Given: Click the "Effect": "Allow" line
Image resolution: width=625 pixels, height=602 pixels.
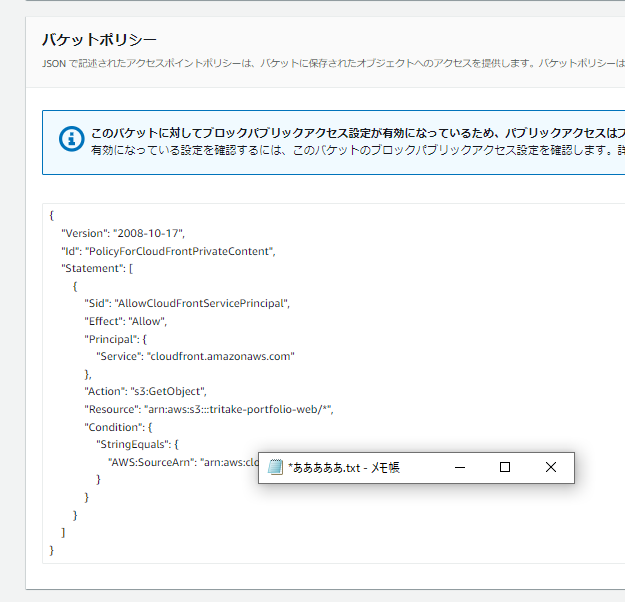Looking at the screenshot, I should 125,321.
